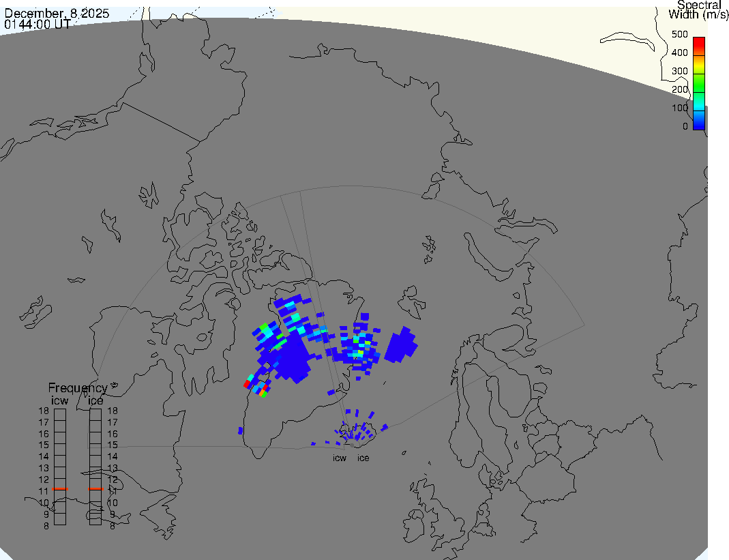
Task: Click the 500 label on the color scale
Action: (x=680, y=34)
